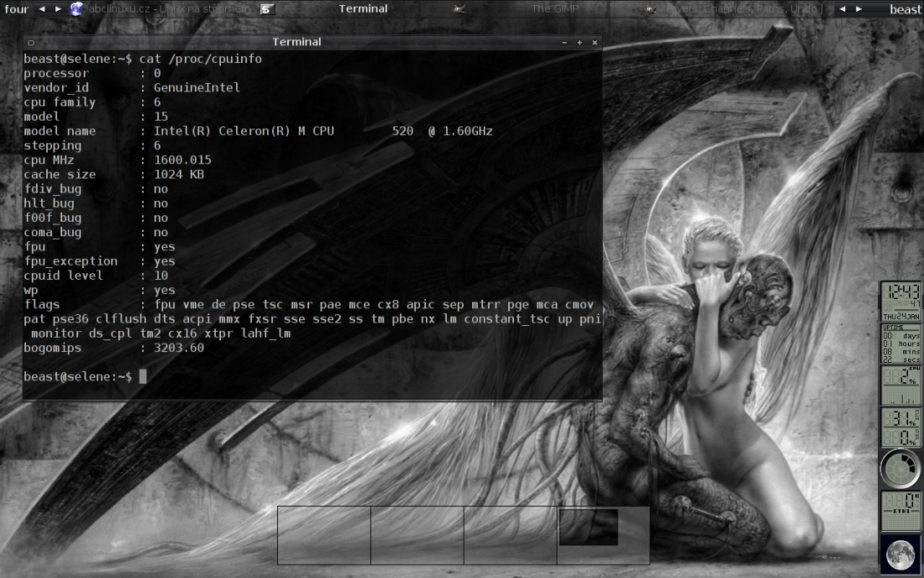This screenshot has height=578, width=924.
Task: Click the Terminal icon in the top taskbar
Action: [x=267, y=9]
